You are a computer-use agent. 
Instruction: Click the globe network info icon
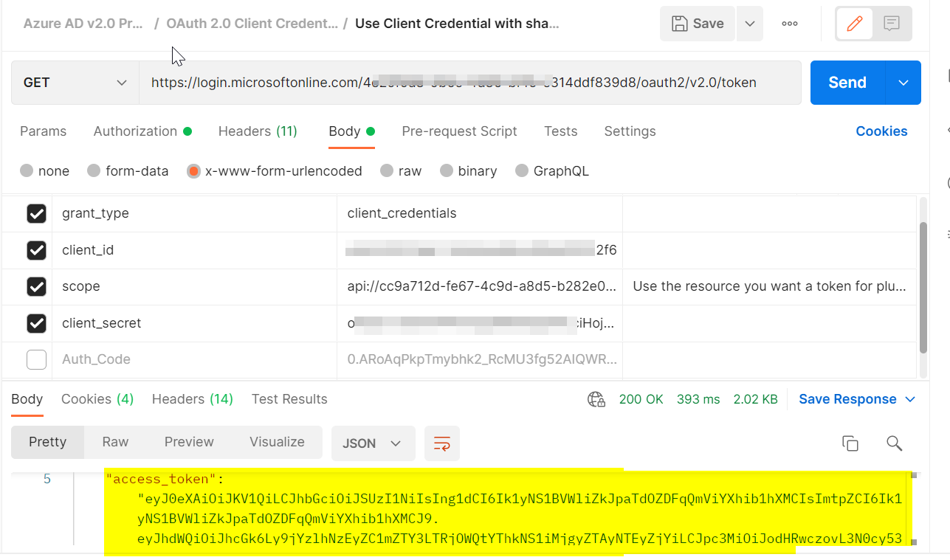(x=596, y=400)
